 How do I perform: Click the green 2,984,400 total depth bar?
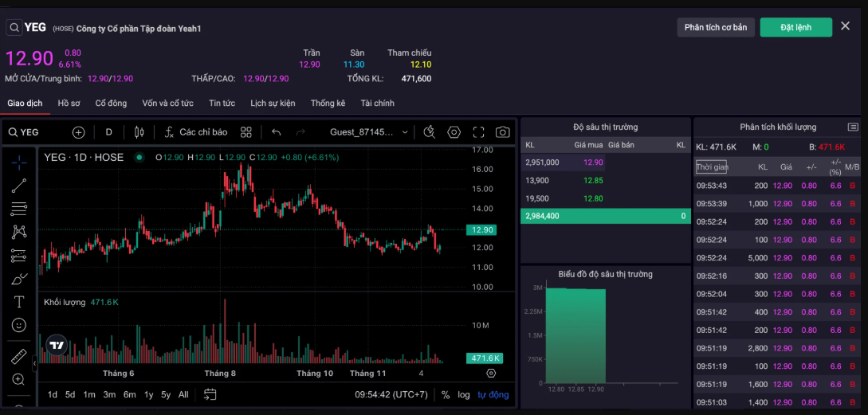pyautogui.click(x=606, y=216)
